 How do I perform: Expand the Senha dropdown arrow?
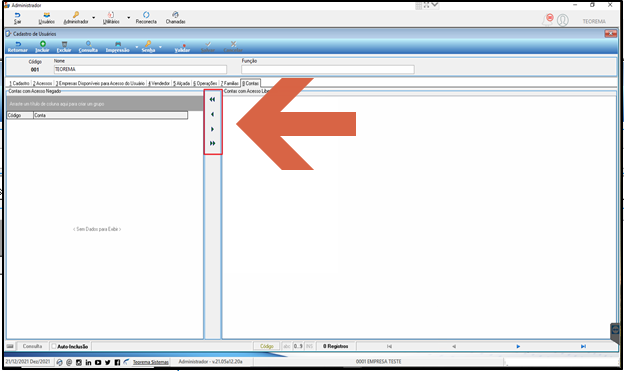[x=160, y=47]
